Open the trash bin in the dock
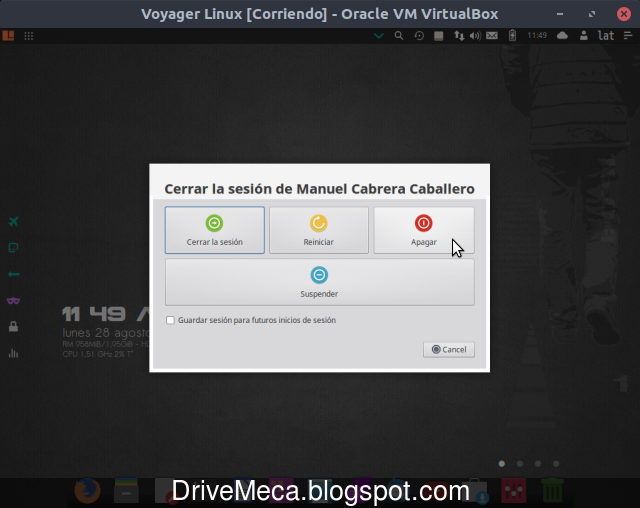 [552, 490]
